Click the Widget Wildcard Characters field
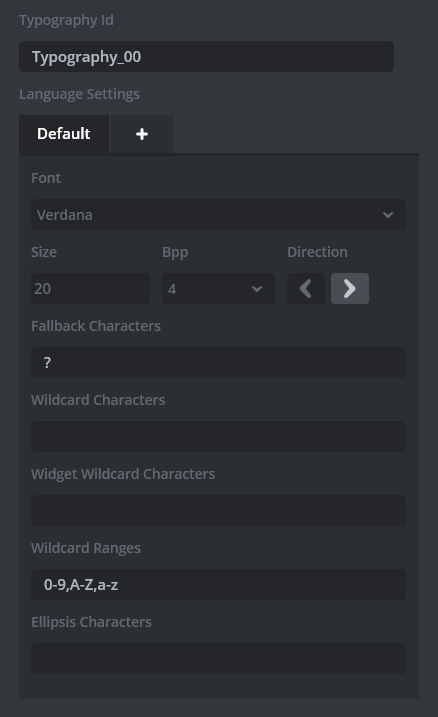 pos(219,510)
